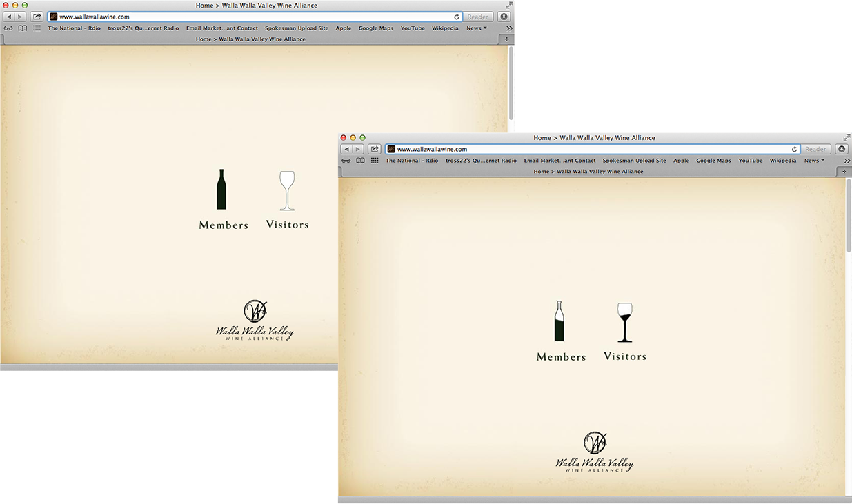Image resolution: width=852 pixels, height=504 pixels.
Task: Show Top Sites grid in rear window
Action: 37,28
